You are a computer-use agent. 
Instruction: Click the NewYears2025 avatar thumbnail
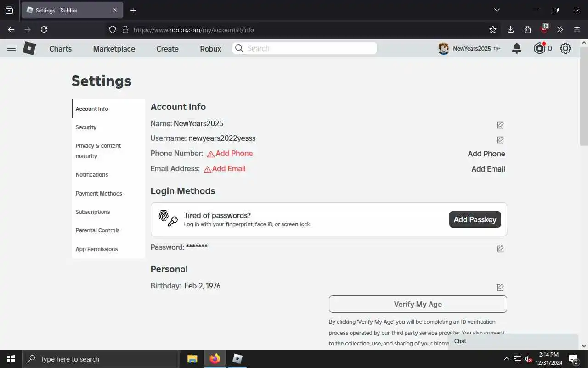(443, 48)
